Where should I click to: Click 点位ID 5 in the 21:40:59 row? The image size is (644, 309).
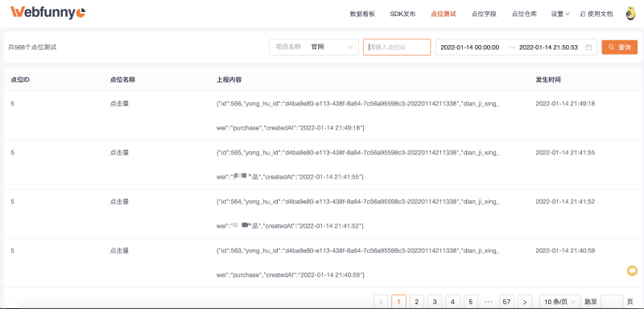12,250
